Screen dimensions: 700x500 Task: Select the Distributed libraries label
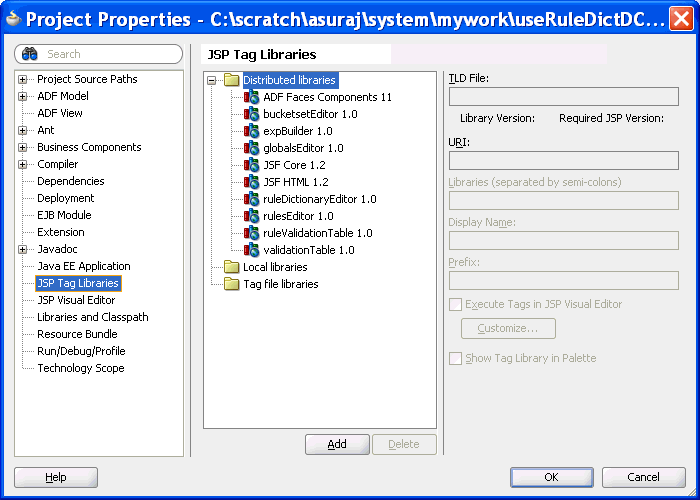coord(289,80)
